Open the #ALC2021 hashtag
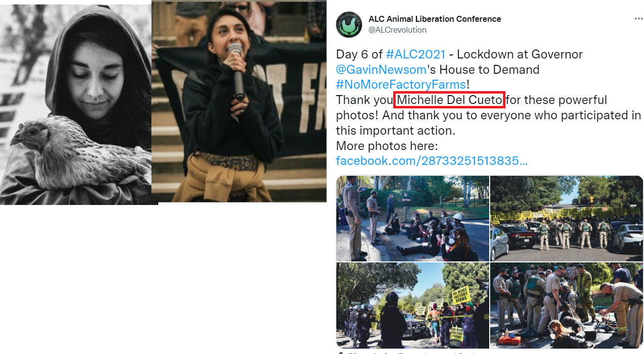The height and width of the screenshot is (354, 644). pos(415,54)
